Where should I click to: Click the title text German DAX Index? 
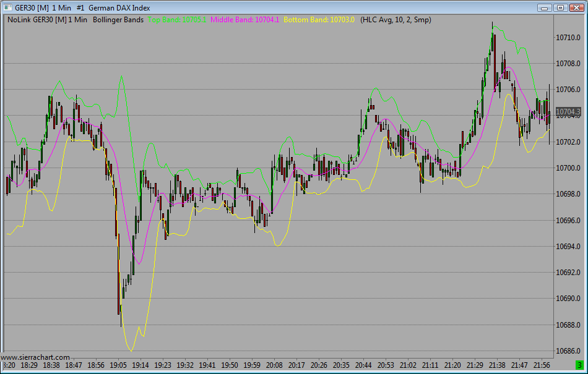[x=119, y=8]
